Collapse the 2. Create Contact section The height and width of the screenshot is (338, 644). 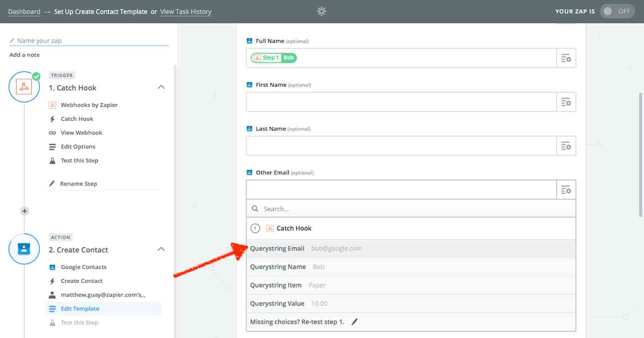(x=161, y=249)
